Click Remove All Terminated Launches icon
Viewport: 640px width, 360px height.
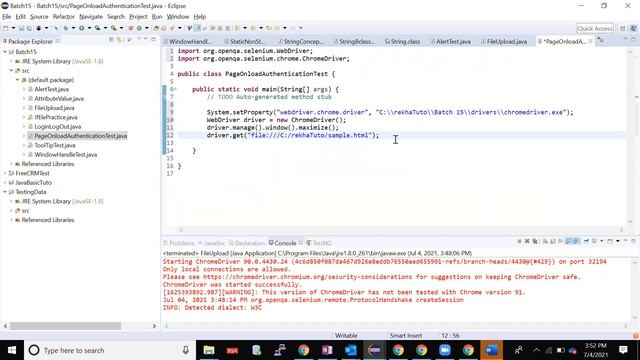535,241
